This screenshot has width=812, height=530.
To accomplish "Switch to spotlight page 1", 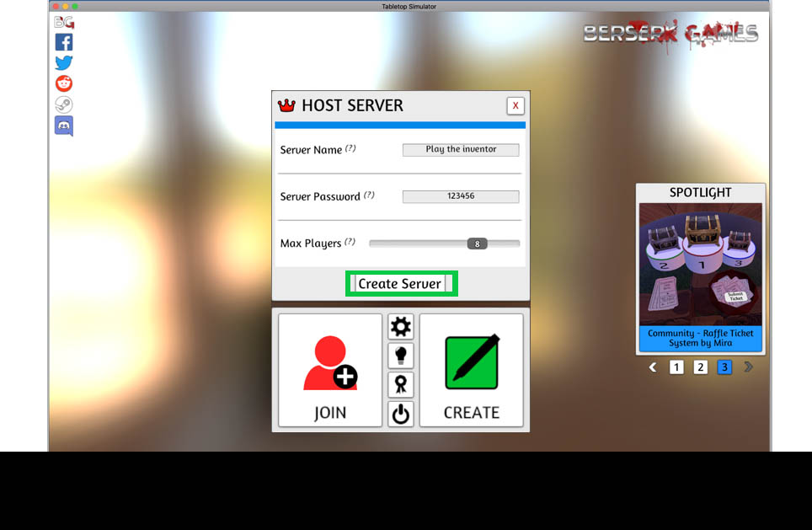I will [676, 367].
